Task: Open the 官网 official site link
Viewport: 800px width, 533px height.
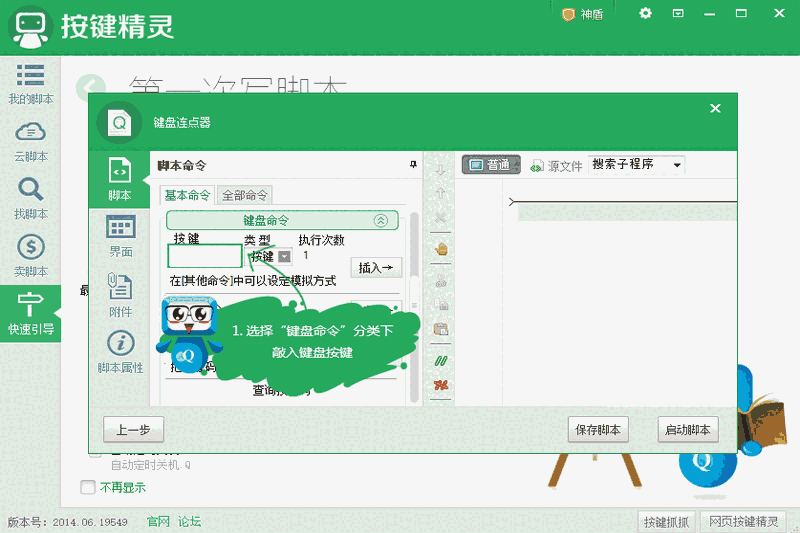Action: tap(158, 521)
